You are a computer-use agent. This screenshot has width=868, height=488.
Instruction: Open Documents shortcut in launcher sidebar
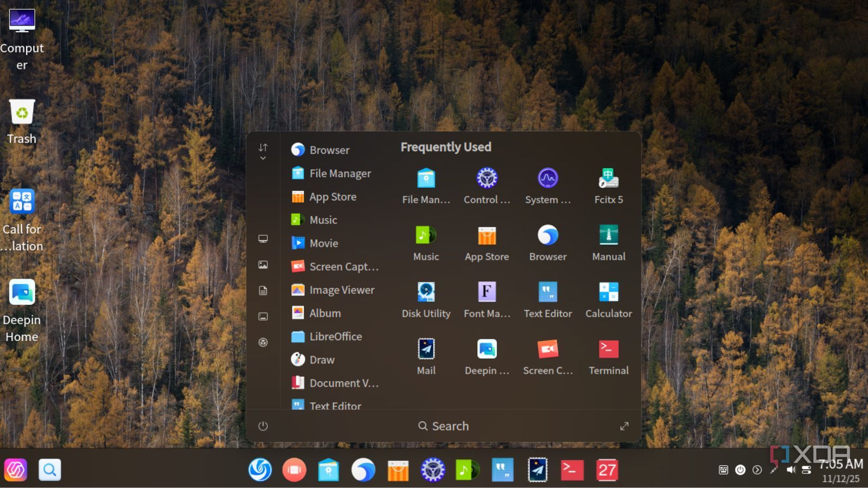click(x=263, y=291)
